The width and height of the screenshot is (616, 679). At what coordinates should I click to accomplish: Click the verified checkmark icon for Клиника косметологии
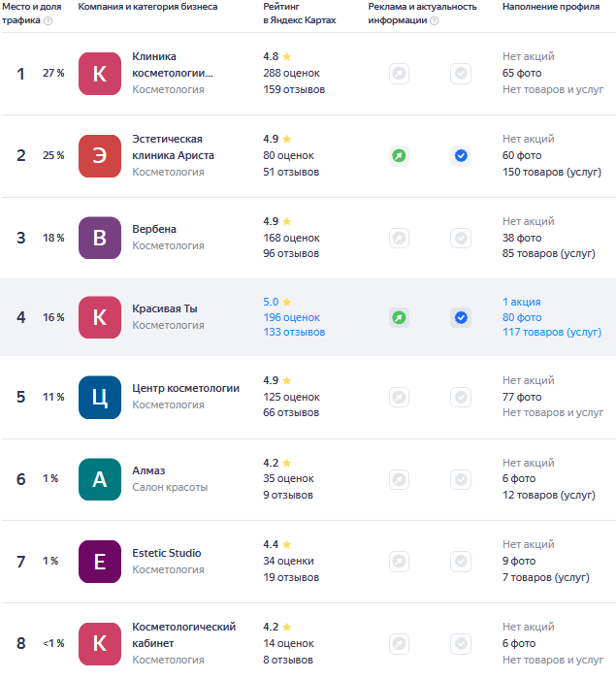[x=461, y=74]
